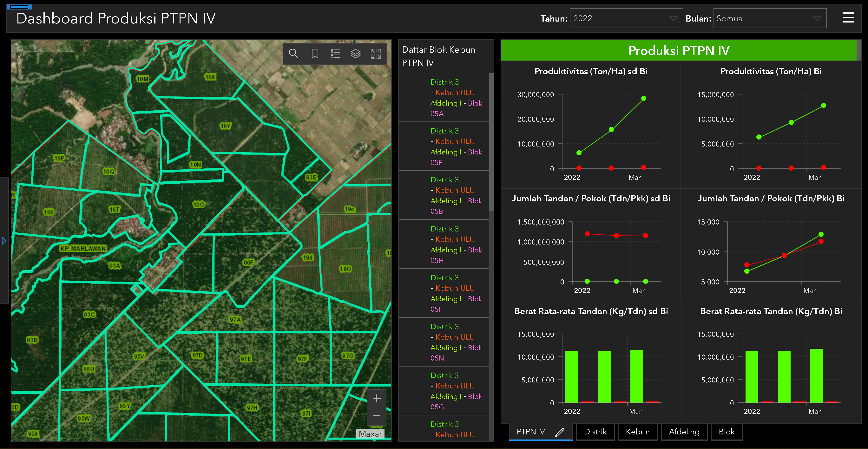Click map block label 95Y

pos(125,406)
